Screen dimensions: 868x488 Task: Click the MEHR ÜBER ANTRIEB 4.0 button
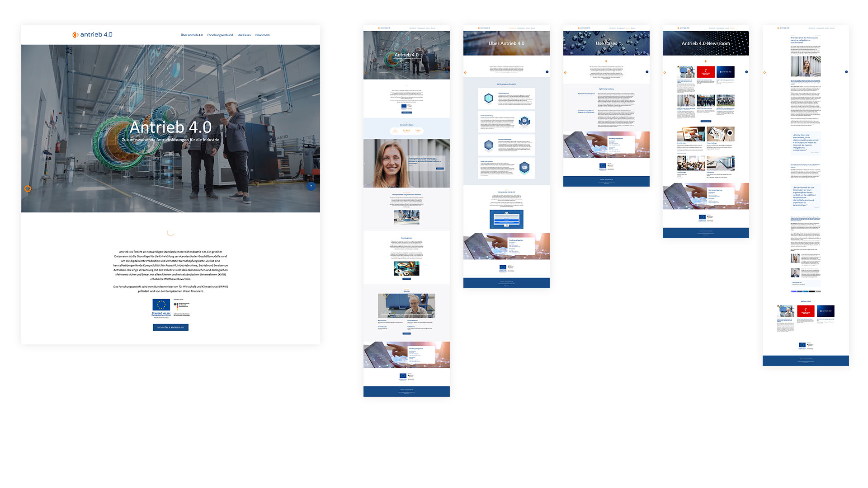(170, 328)
